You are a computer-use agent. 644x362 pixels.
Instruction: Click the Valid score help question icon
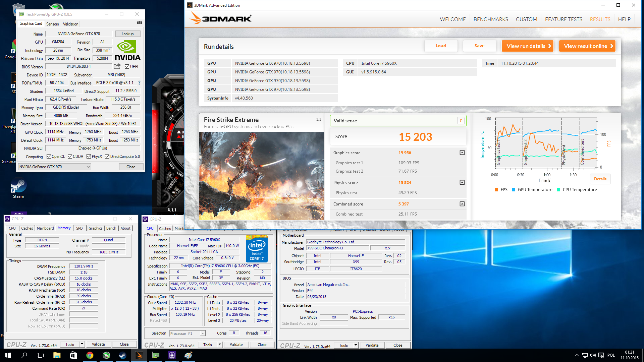pyautogui.click(x=461, y=121)
